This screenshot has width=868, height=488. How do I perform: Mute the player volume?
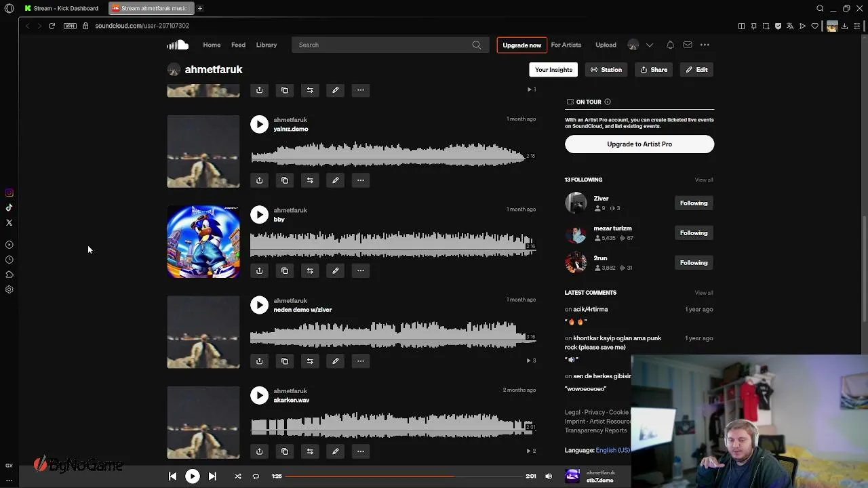point(549,476)
